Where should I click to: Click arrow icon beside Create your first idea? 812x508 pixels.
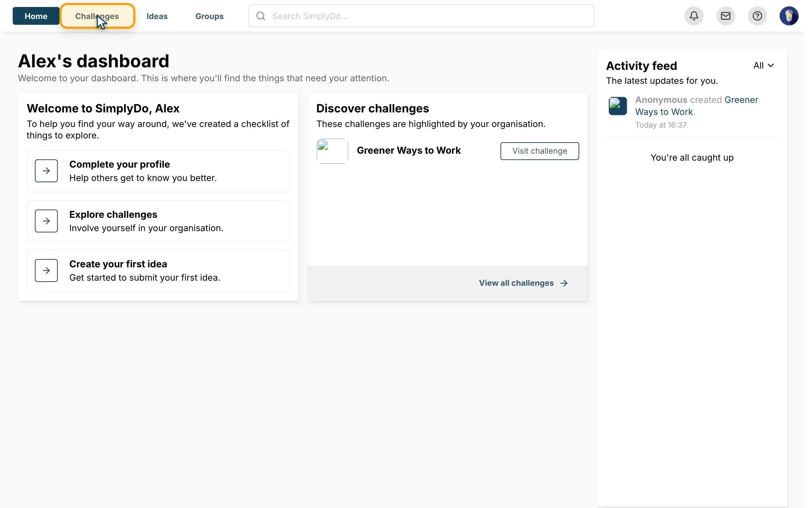tap(46, 271)
